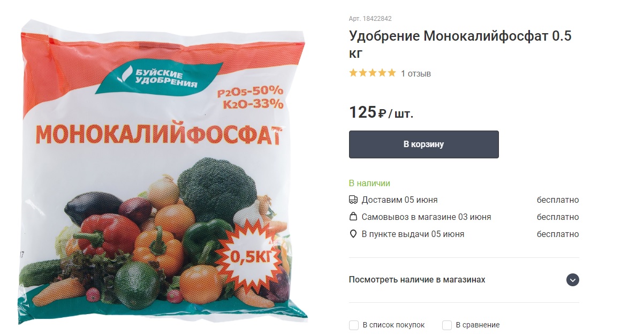This screenshot has width=644, height=336.
Task: Click the store pickup bag icon
Action: coord(353,217)
